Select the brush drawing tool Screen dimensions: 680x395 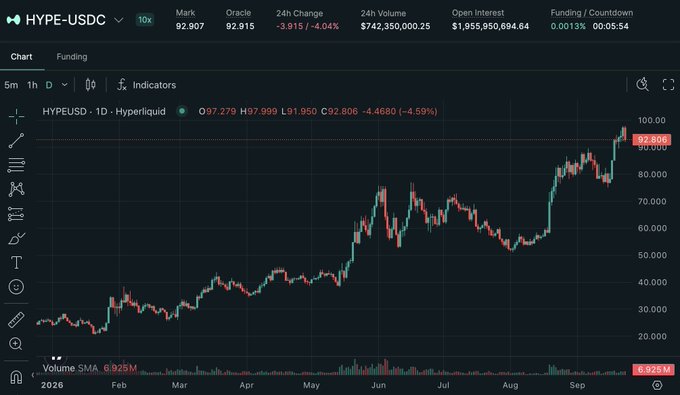[x=16, y=238]
